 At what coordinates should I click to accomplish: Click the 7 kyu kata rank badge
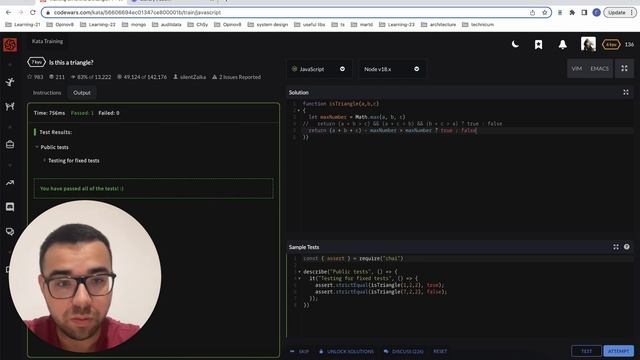[36, 62]
